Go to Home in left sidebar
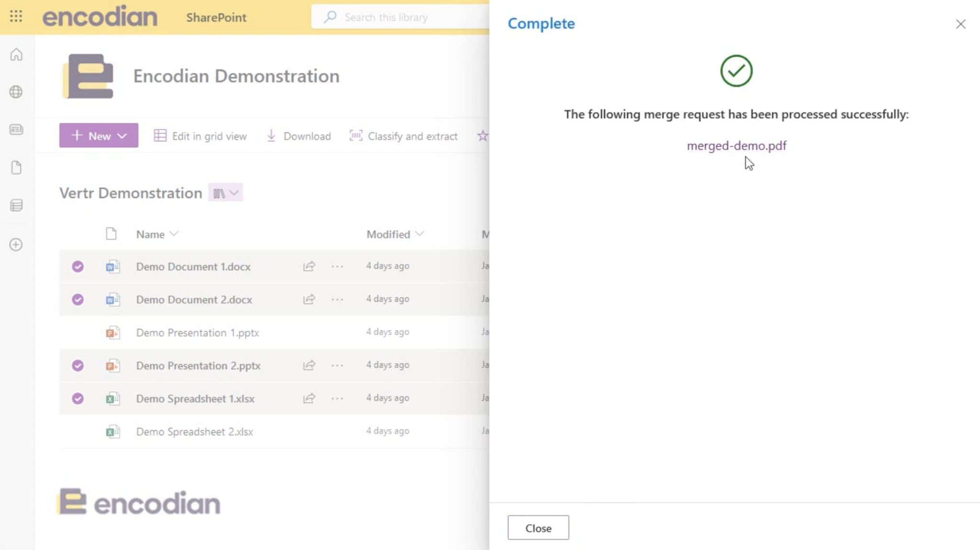The image size is (980, 550). (16, 55)
